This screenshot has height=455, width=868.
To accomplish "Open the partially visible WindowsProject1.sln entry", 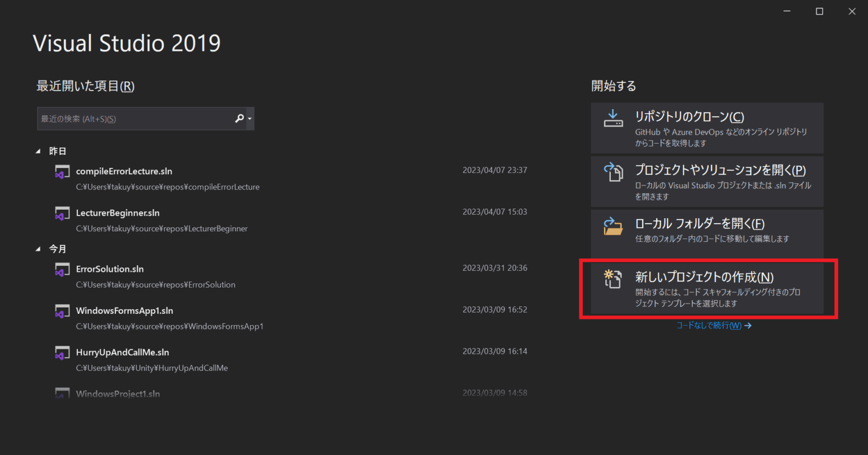I will coord(118,394).
